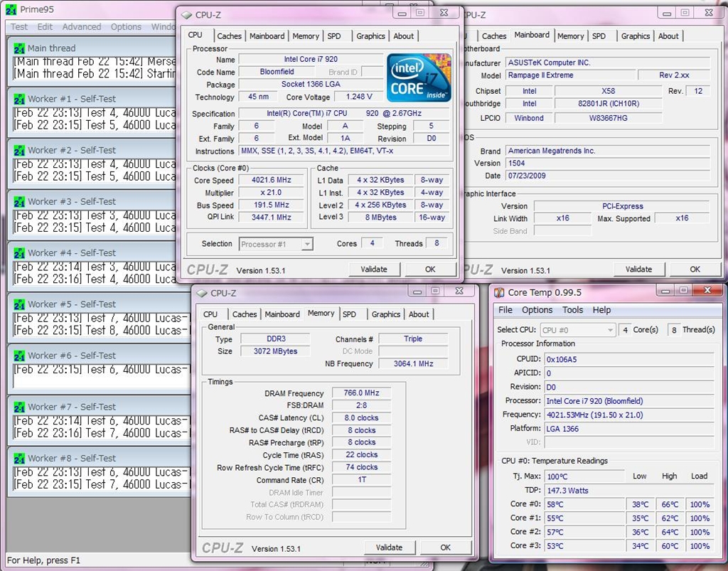Image resolution: width=728 pixels, height=571 pixels.
Task: Click the CPUID field 0x106A5
Action: [629, 359]
